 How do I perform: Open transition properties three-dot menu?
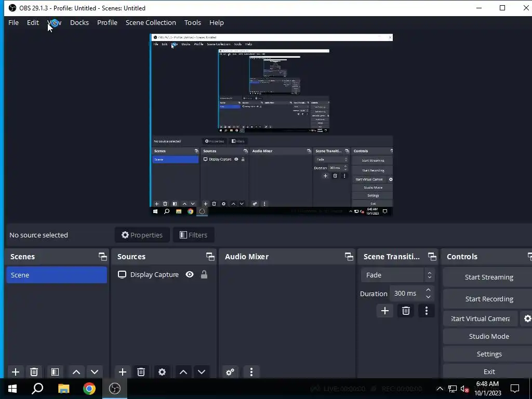[427, 311]
